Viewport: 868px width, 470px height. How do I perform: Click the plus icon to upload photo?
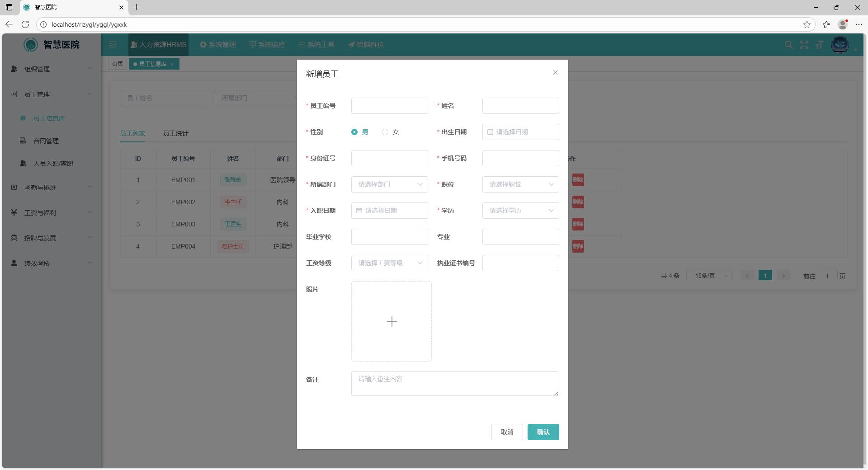click(392, 321)
